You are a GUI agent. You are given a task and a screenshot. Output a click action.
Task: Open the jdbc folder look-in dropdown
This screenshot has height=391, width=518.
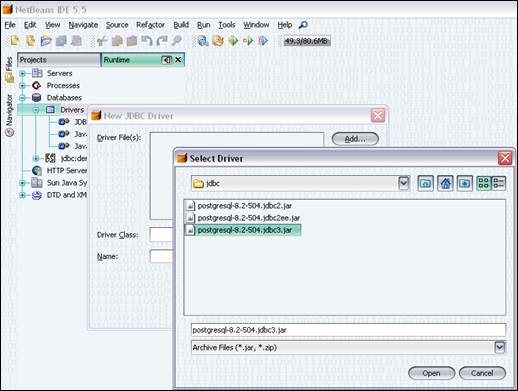click(x=403, y=183)
